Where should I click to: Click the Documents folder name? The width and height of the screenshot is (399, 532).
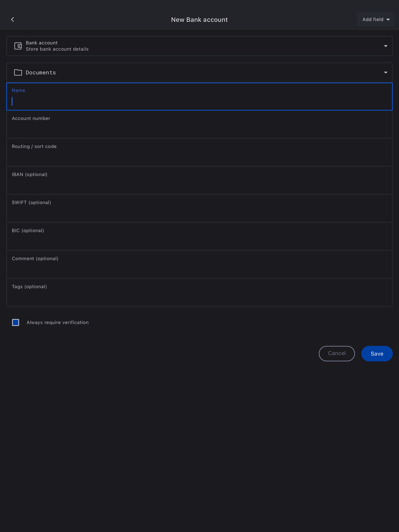[x=41, y=72]
